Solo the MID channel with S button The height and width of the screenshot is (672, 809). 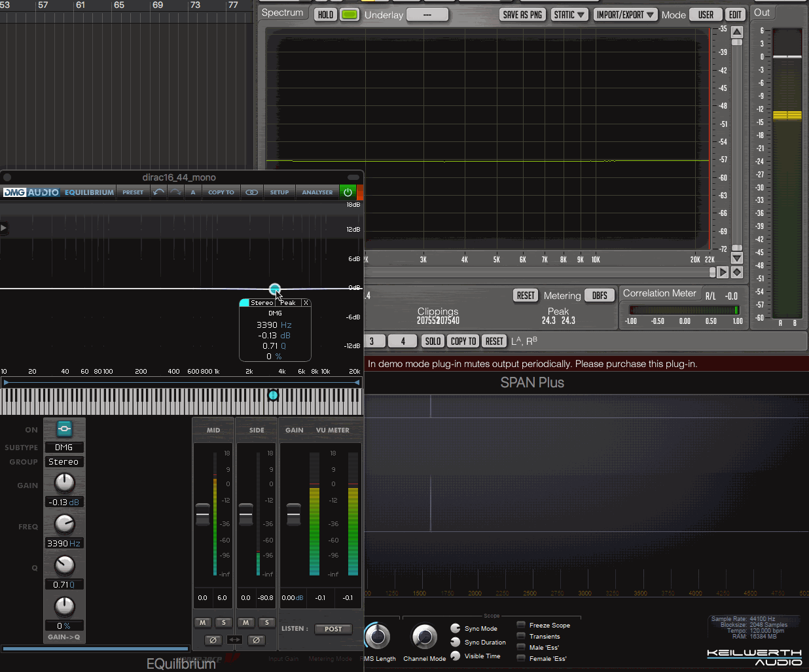click(224, 622)
